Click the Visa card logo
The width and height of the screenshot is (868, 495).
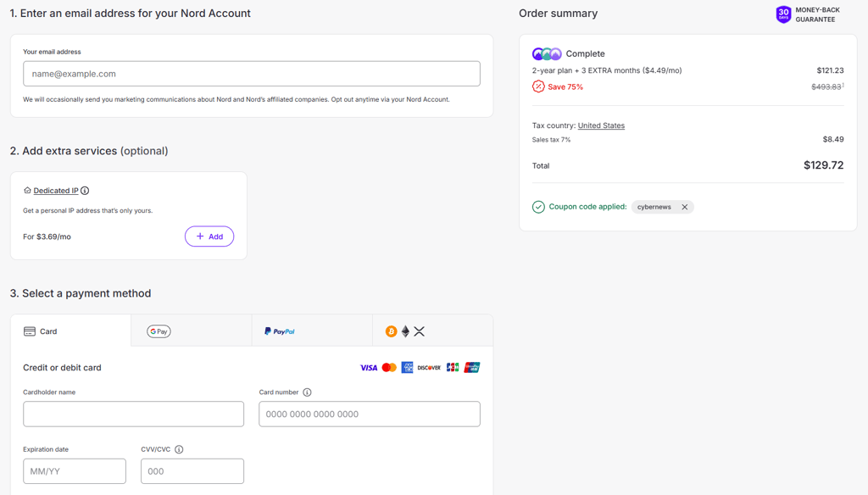369,368
